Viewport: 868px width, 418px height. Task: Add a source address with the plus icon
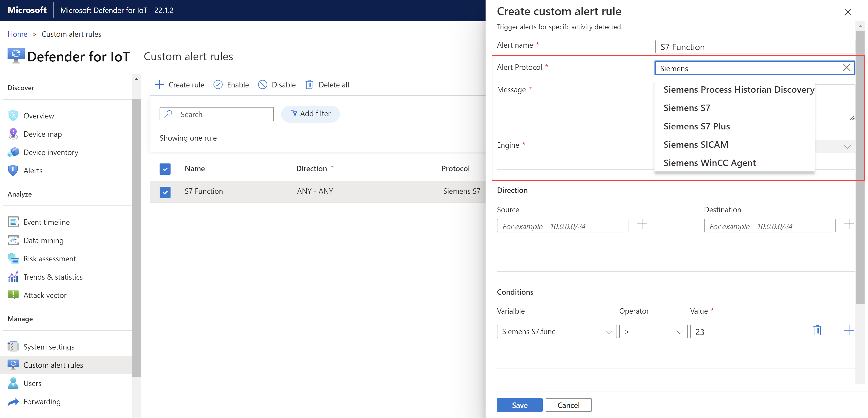(x=642, y=224)
